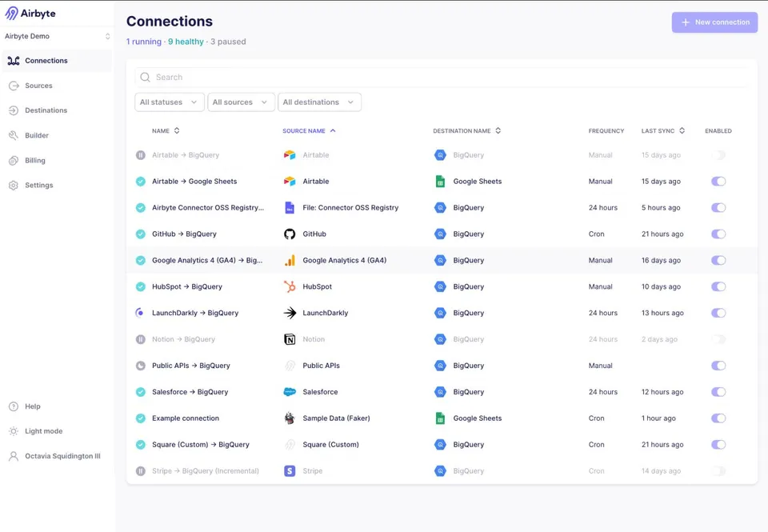768x532 pixels.
Task: Open Settings in the sidebar
Action: point(58,185)
